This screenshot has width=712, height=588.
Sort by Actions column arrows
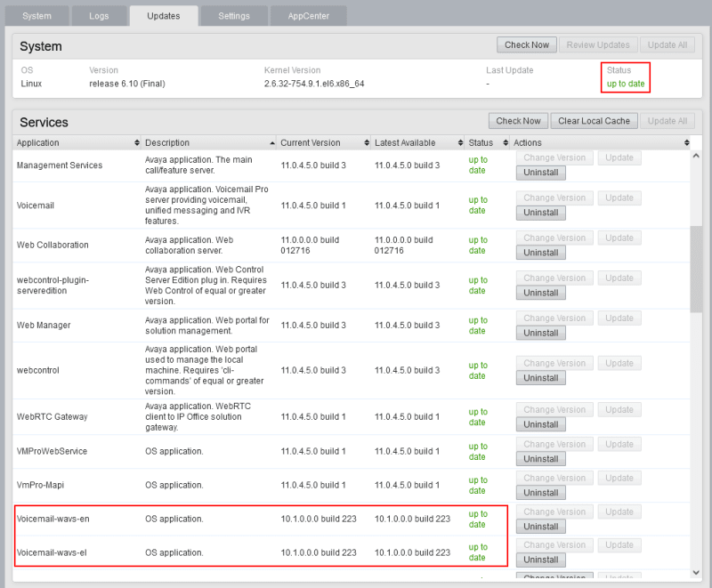686,143
